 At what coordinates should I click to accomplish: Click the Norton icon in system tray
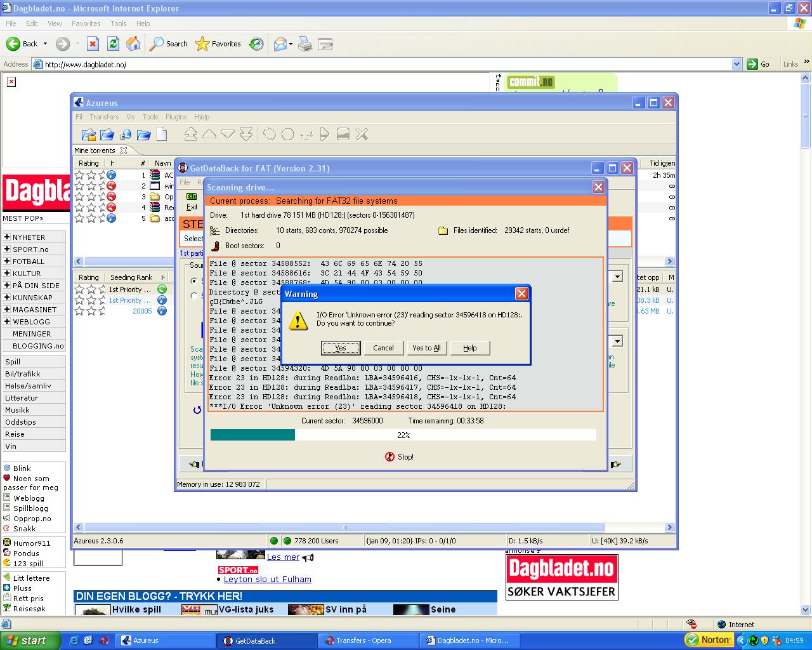[709, 640]
